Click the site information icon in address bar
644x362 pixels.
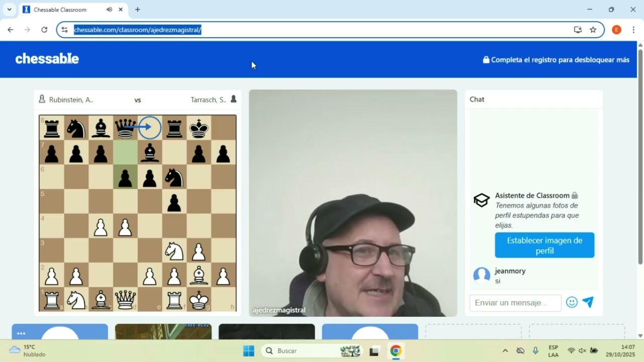(64, 30)
